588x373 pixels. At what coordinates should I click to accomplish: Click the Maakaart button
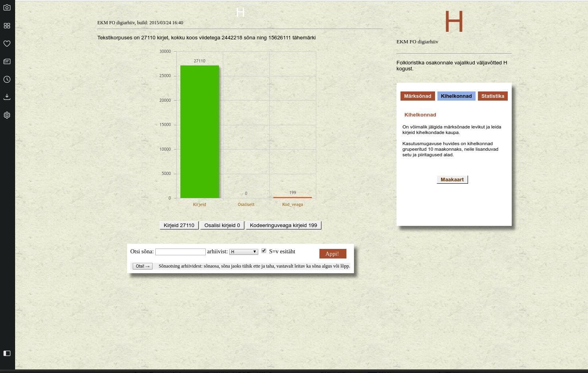452,180
